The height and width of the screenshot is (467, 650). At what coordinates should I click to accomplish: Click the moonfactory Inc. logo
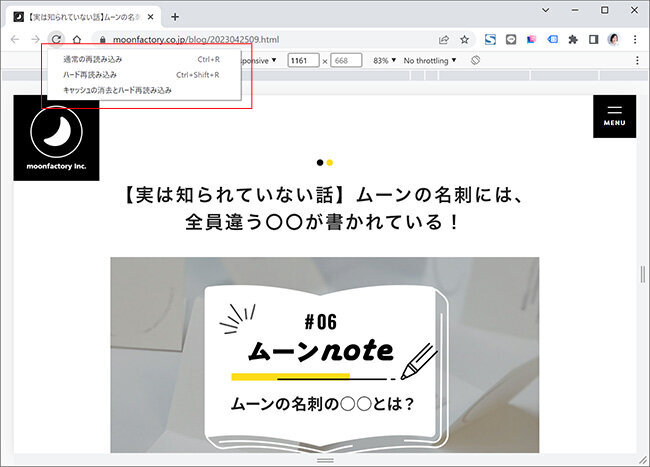[x=56, y=138]
